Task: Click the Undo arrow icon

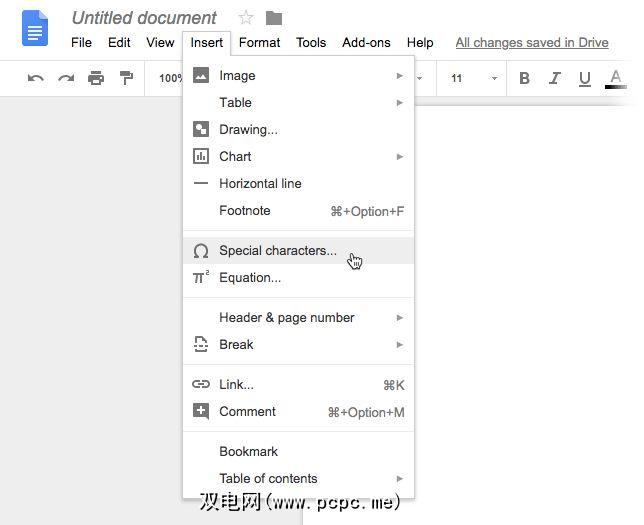Action: 36,78
